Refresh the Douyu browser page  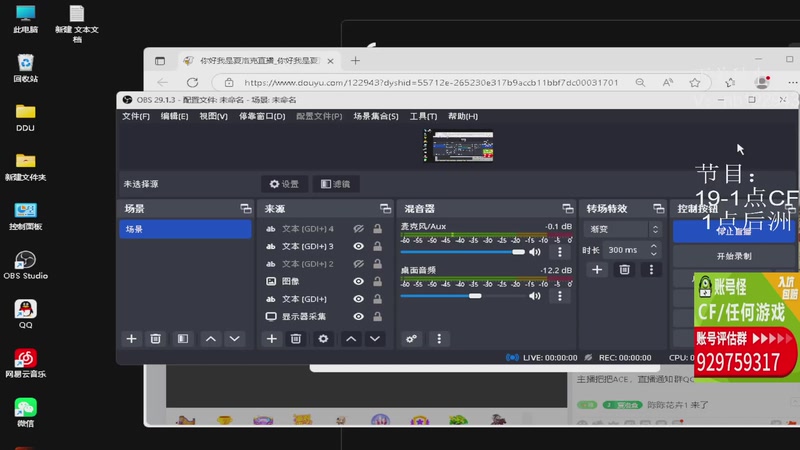192,83
